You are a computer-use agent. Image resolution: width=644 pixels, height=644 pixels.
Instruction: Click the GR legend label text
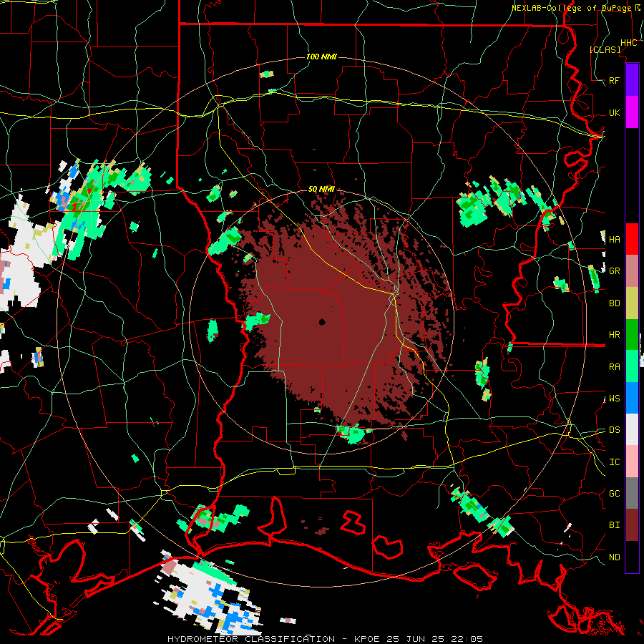(615, 271)
